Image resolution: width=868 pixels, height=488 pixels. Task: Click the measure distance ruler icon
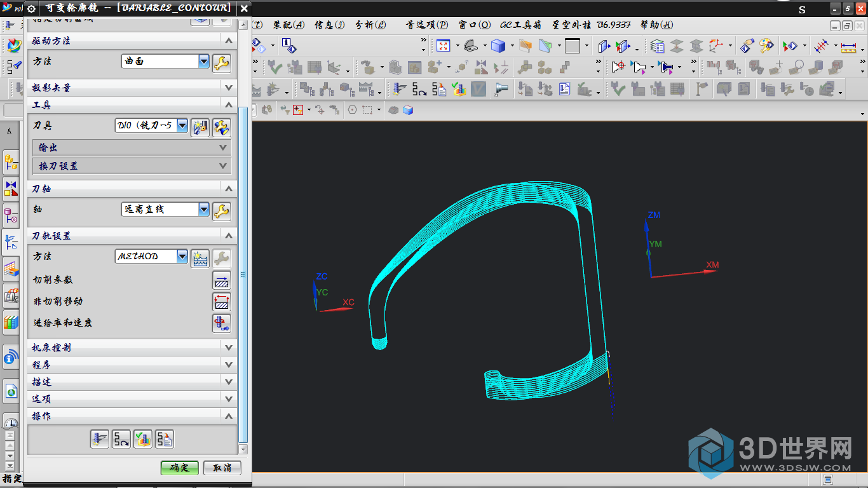[x=848, y=46]
